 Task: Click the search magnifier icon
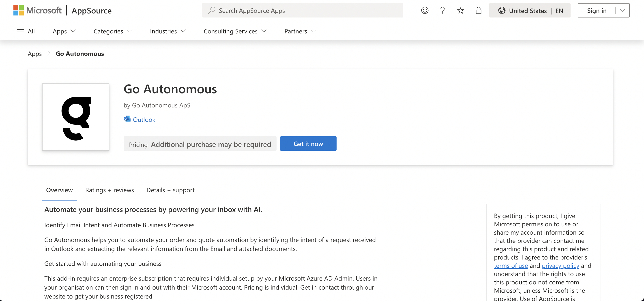click(212, 10)
